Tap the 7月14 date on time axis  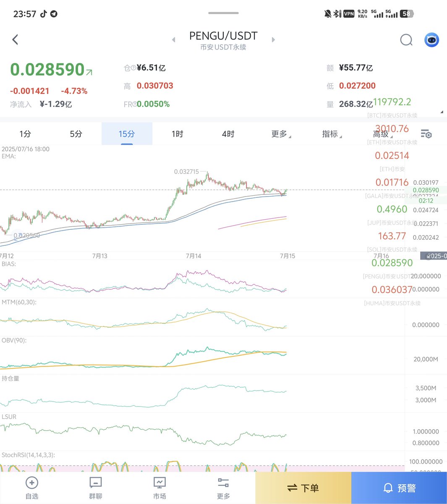193,256
